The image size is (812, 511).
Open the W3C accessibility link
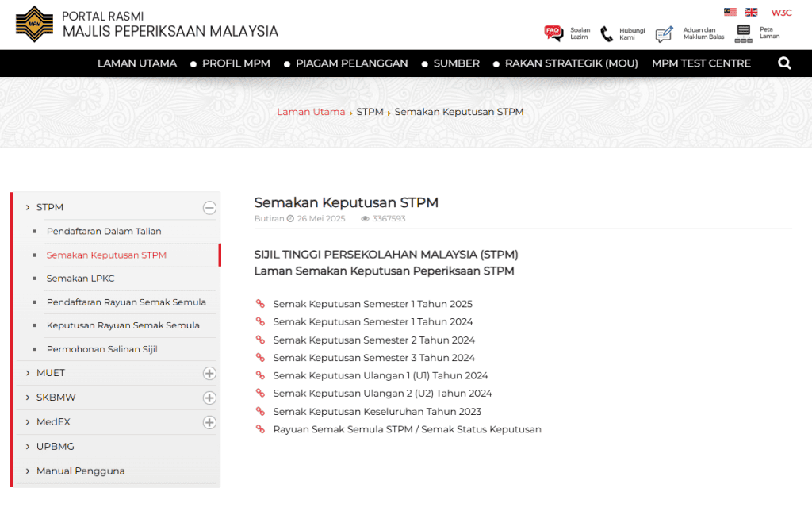781,13
